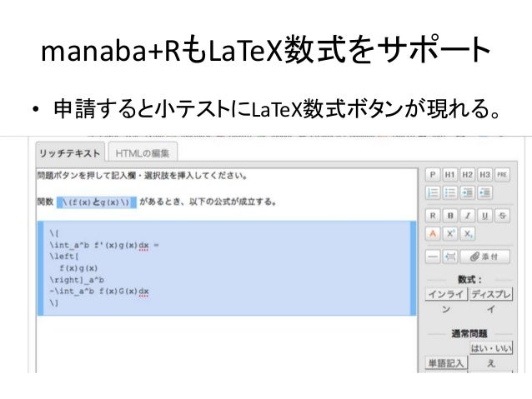This screenshot has height=399, width=532.
Task: Switch to the HTMLの編集 tab
Action: pyautogui.click(x=143, y=153)
